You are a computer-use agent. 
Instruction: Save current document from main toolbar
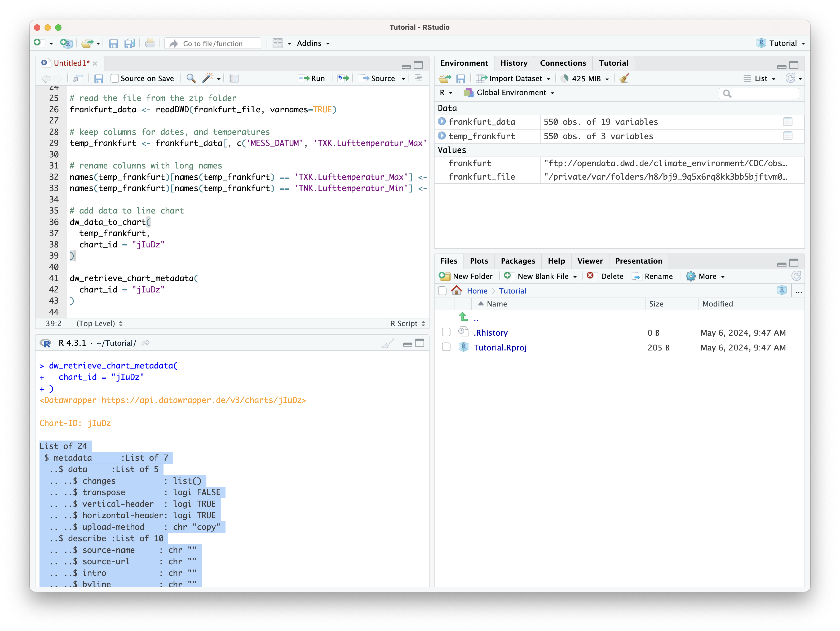pos(113,44)
